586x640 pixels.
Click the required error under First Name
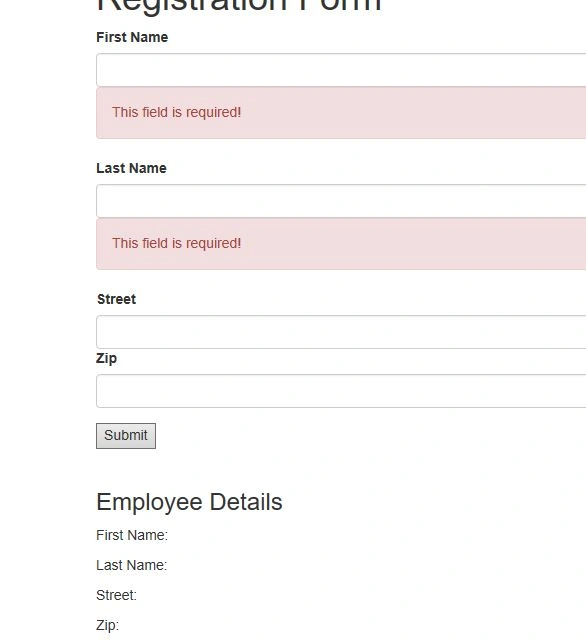click(341, 113)
